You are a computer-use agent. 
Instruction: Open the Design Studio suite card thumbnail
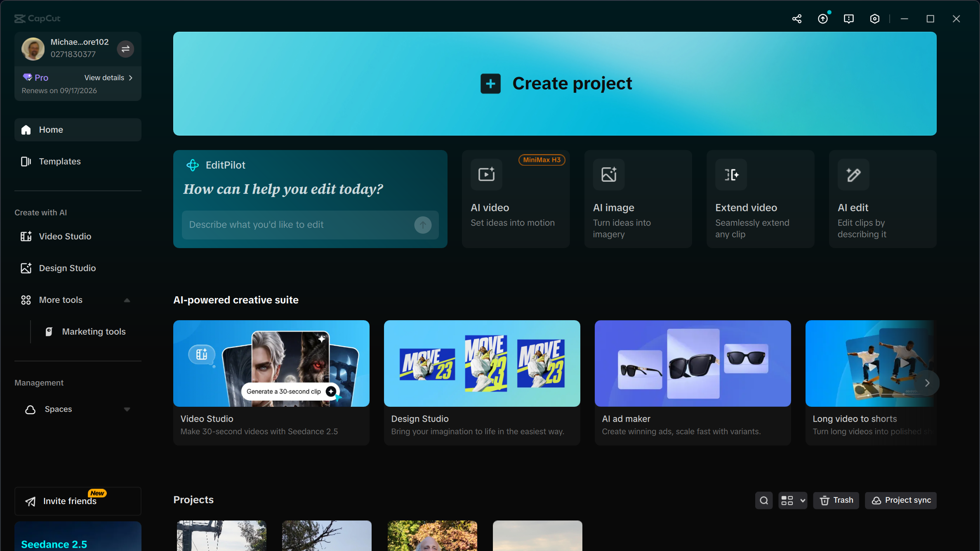pyautogui.click(x=482, y=363)
